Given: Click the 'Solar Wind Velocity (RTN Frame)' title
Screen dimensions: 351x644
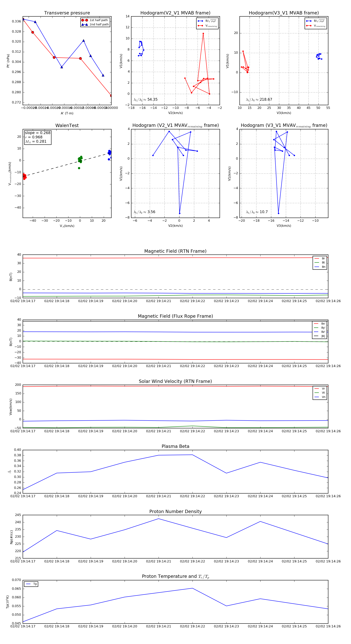Looking at the screenshot, I should pos(175,382).
